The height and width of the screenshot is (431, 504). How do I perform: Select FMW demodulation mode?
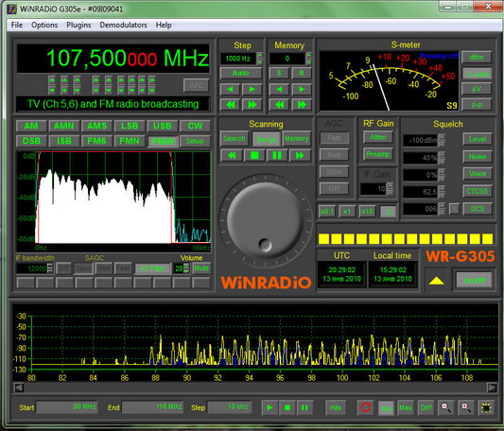coord(163,141)
